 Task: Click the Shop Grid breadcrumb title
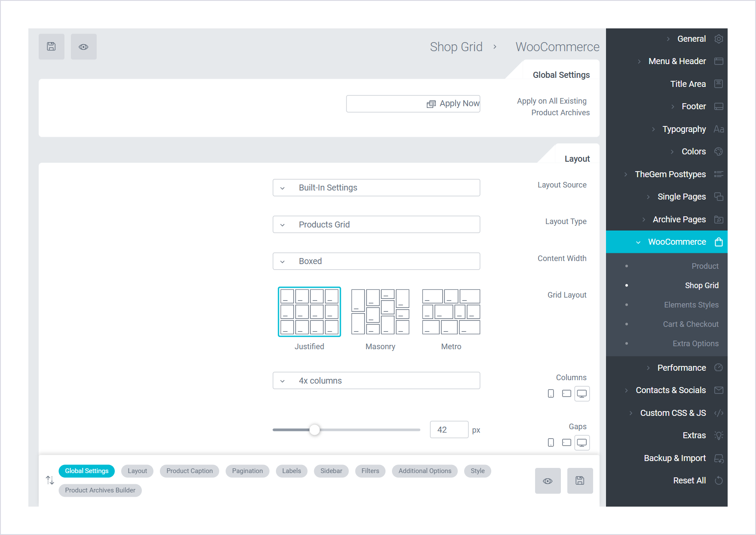point(456,46)
